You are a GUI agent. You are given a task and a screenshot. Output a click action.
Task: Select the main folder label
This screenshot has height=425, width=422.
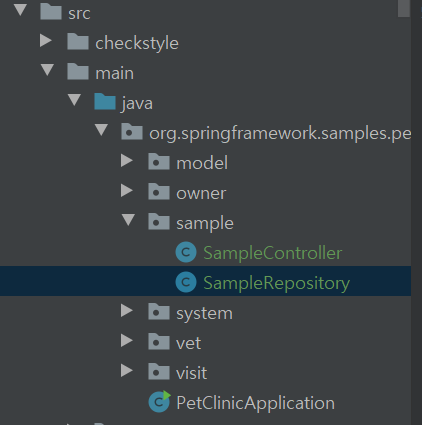click(x=114, y=73)
